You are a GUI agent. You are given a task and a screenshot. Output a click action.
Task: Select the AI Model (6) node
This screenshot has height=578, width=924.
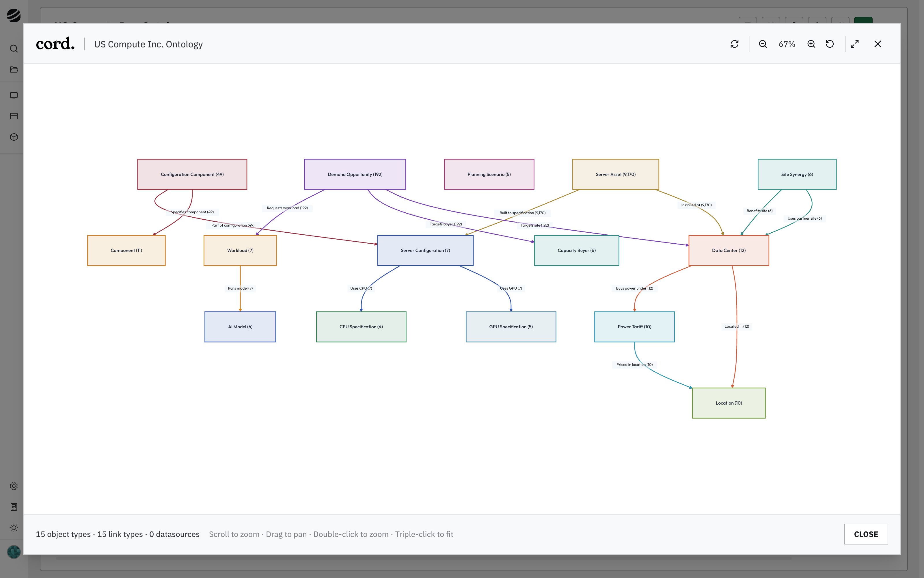tap(240, 327)
